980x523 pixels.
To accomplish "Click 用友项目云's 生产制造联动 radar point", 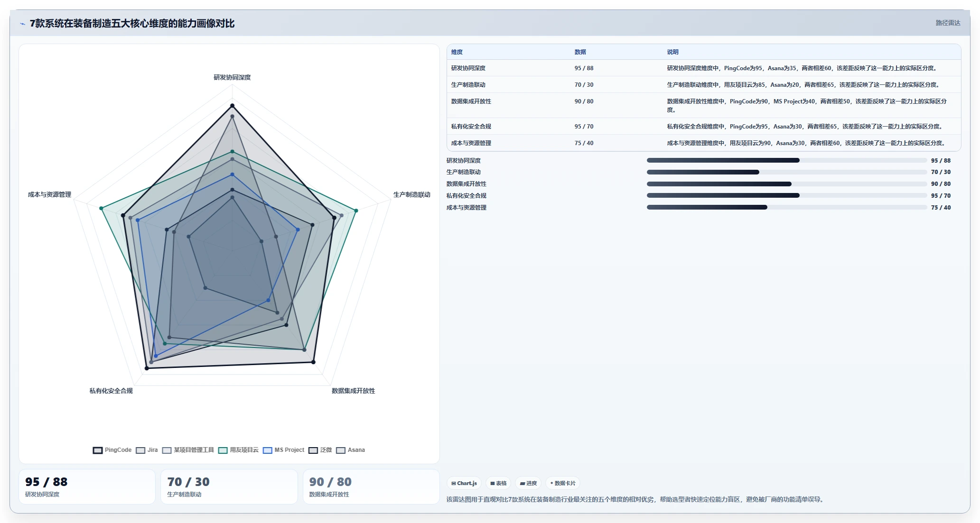I will pos(356,210).
